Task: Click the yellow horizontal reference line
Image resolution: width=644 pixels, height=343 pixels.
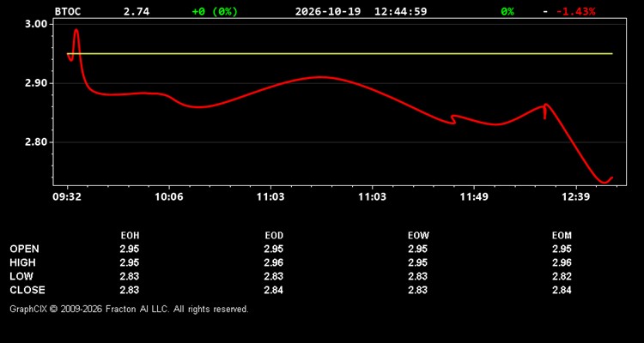Action: tap(340, 54)
